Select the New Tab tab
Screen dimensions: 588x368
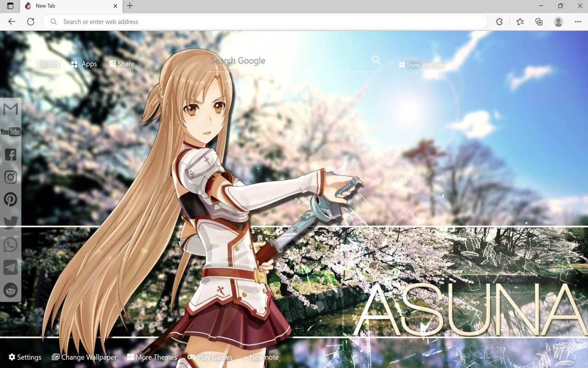pyautogui.click(x=71, y=6)
